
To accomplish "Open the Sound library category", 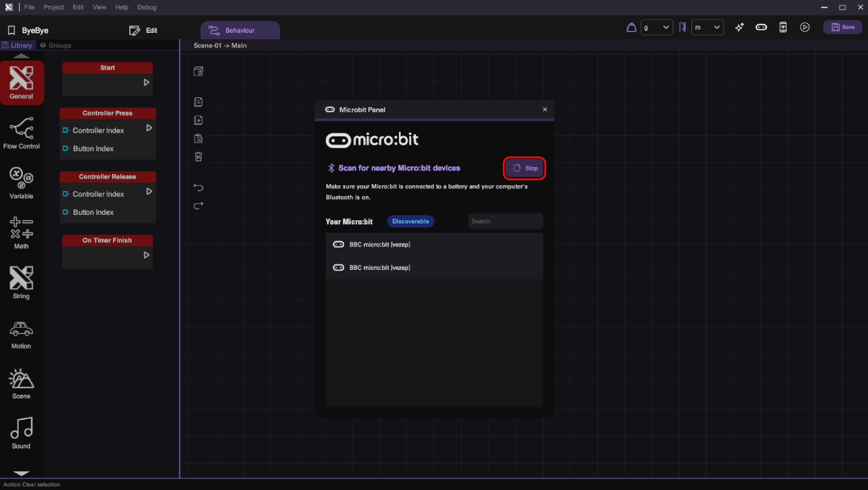I will point(21,433).
